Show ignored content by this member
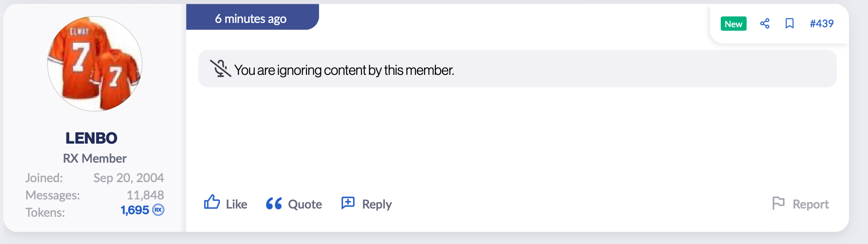The height and width of the screenshot is (244, 868). [x=344, y=70]
